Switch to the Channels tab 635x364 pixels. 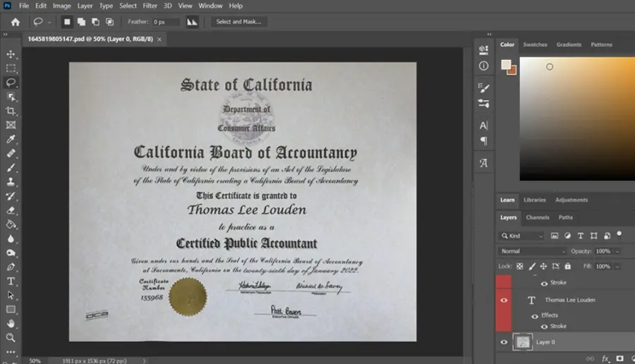click(538, 217)
